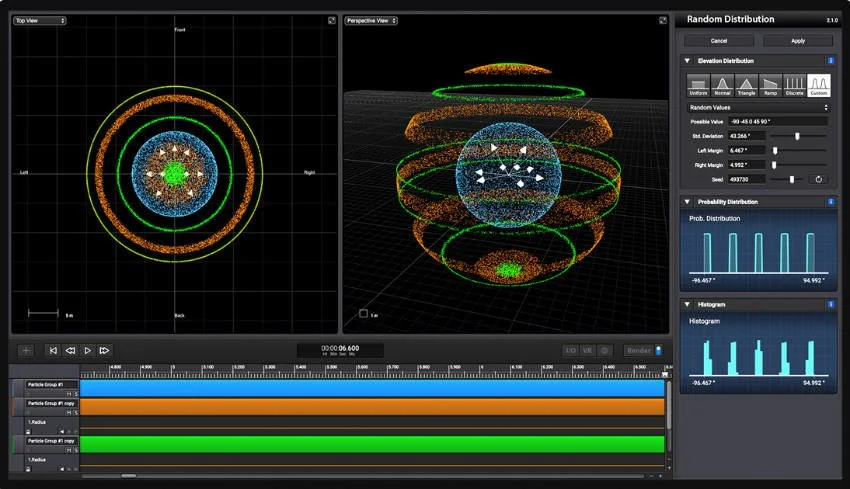The height and width of the screenshot is (489, 850).
Task: Click the Particle Group #1 track name
Action: click(x=46, y=384)
